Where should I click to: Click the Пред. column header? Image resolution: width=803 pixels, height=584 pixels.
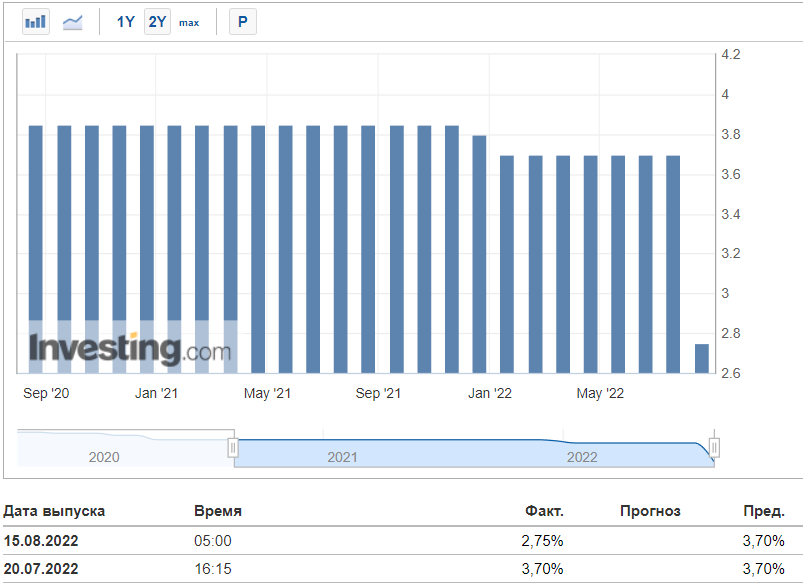[763, 511]
